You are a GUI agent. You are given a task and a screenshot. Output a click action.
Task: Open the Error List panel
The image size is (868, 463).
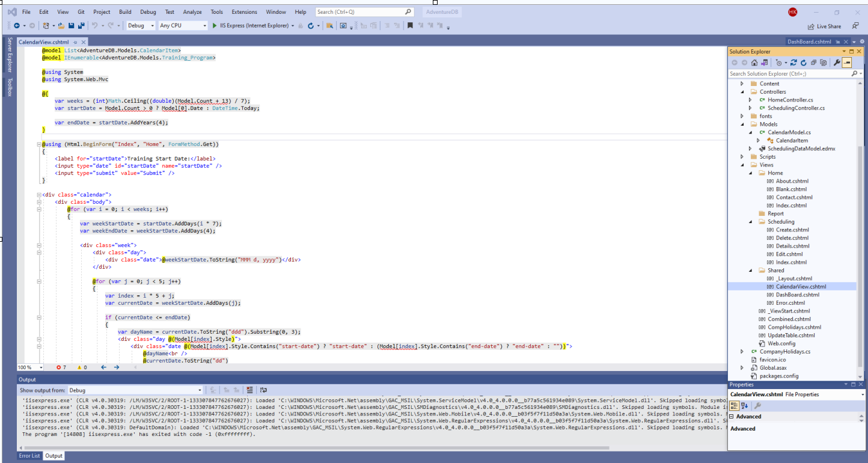coord(29,456)
